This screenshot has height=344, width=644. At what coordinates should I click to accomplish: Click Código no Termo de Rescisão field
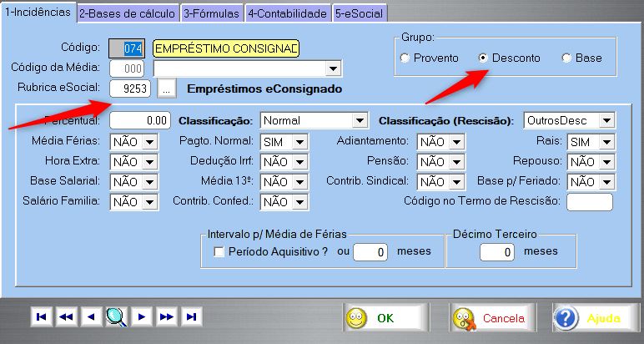coord(590,202)
